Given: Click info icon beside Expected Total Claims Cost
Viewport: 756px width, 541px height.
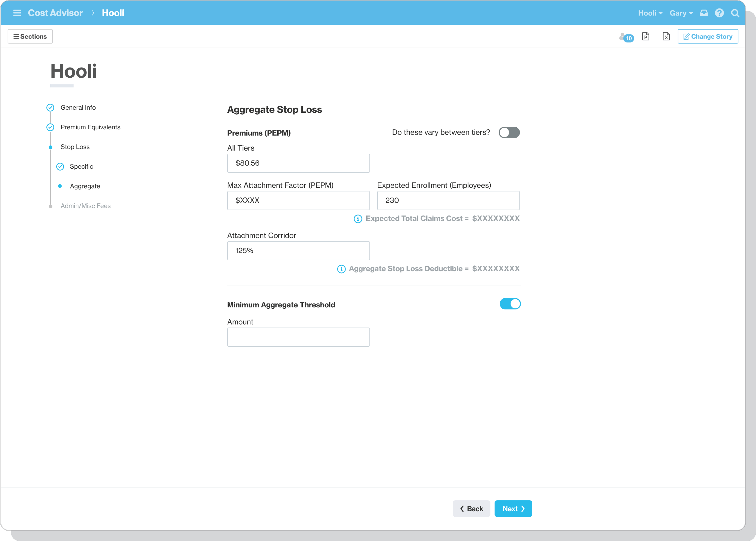Looking at the screenshot, I should tap(358, 219).
